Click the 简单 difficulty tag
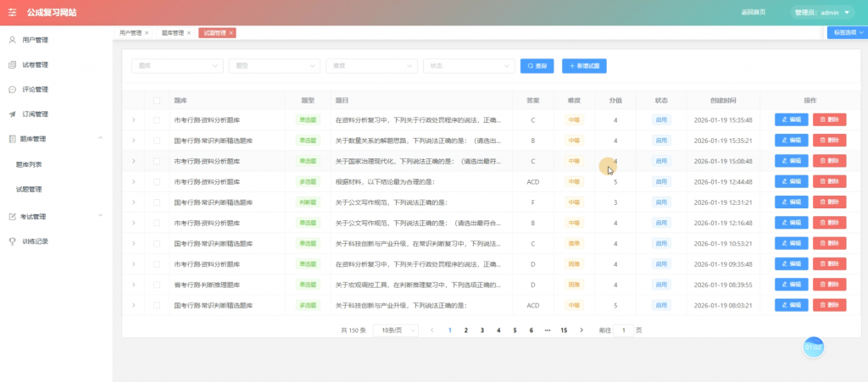The width and height of the screenshot is (868, 382). pyautogui.click(x=574, y=243)
